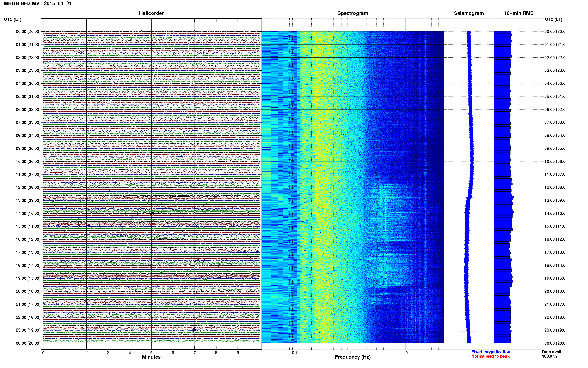Select the left axis label "12:00 (08:00)"
Viewport: 588px width, 368px height.
28,187
